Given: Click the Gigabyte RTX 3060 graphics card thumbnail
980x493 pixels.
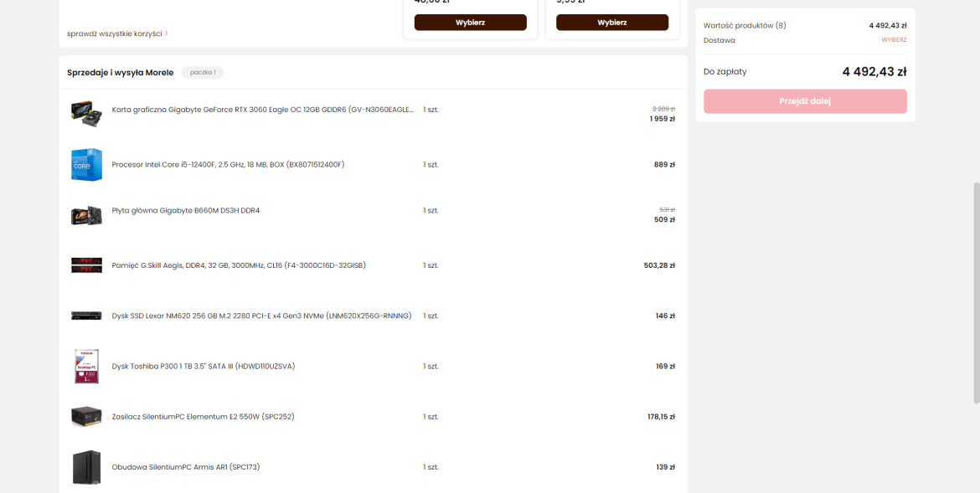Looking at the screenshot, I should coord(86,114).
